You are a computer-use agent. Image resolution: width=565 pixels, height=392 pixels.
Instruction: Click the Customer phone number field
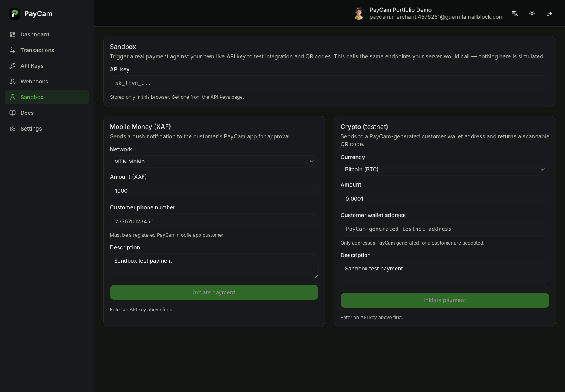pos(214,221)
